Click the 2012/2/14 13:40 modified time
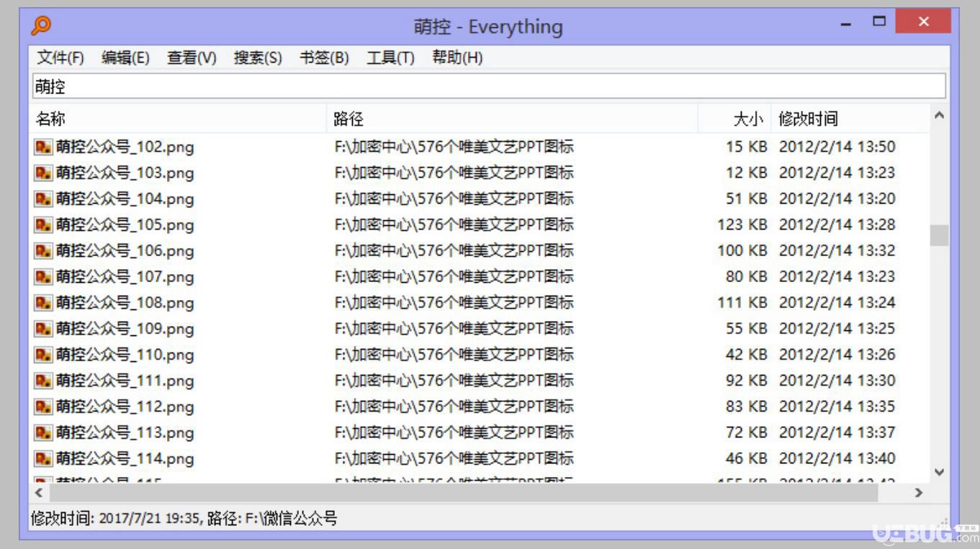This screenshot has height=549, width=980. pos(837,458)
